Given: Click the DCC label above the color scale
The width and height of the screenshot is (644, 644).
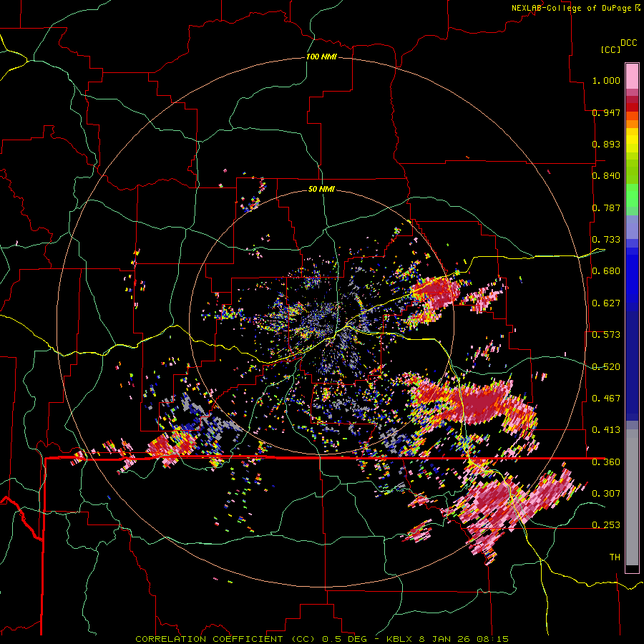Looking at the screenshot, I should tap(628, 43).
